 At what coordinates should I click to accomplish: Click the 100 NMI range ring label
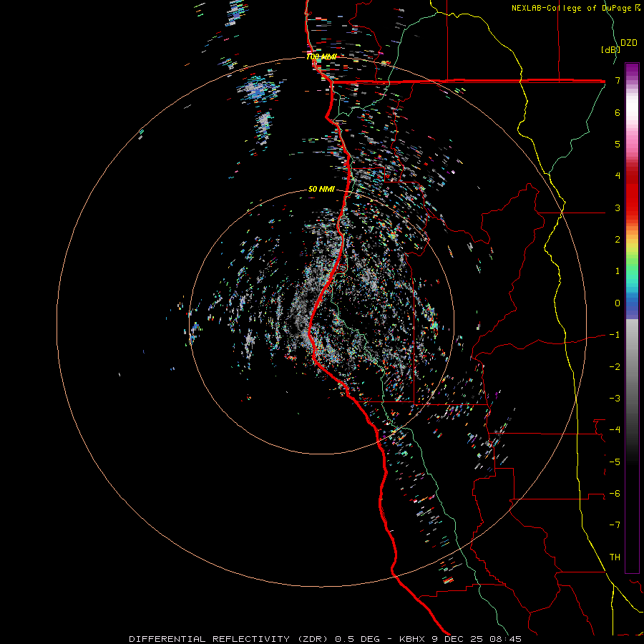321,57
